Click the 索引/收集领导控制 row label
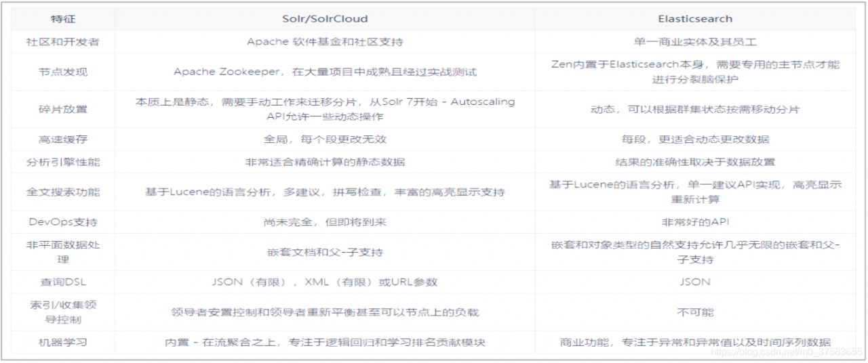The image size is (868, 363). click(x=63, y=312)
